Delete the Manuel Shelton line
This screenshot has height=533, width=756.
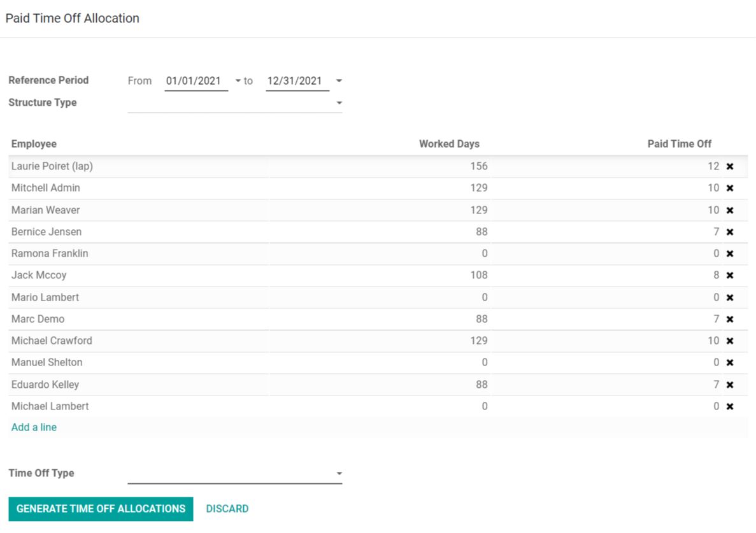[x=730, y=362]
